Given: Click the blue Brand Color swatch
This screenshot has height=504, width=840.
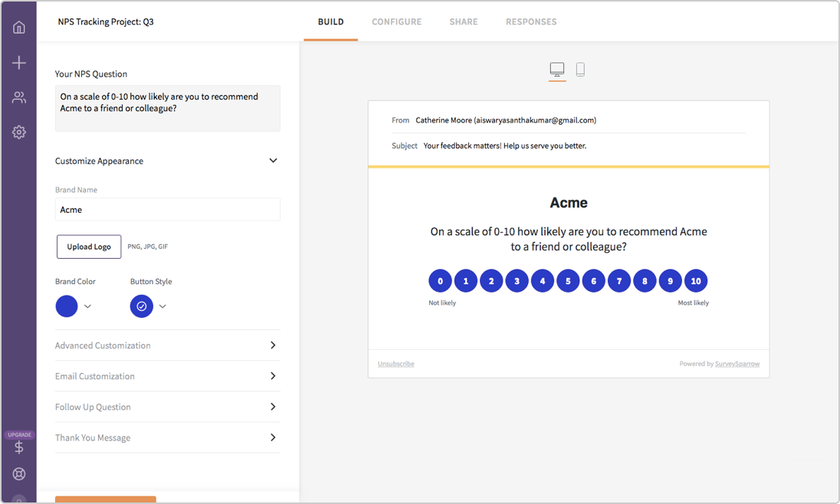Looking at the screenshot, I should coord(66,306).
